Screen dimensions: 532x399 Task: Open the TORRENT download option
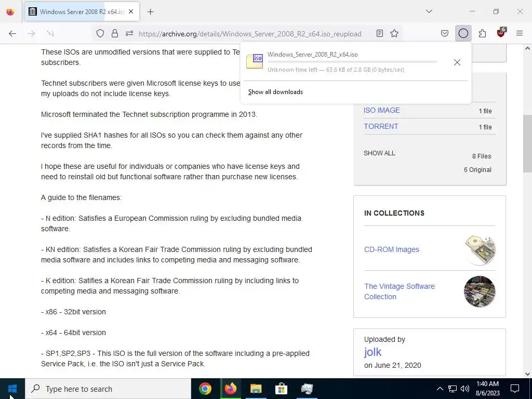381,126
